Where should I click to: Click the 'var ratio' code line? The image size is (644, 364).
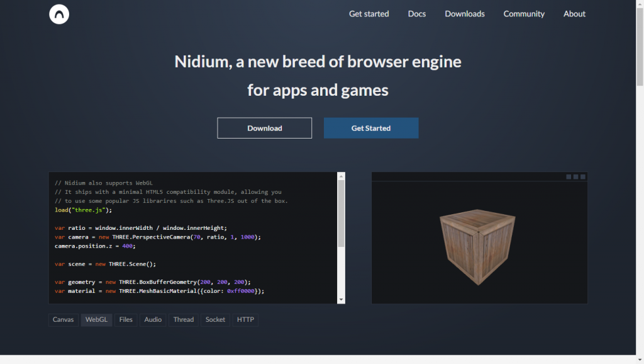point(140,228)
